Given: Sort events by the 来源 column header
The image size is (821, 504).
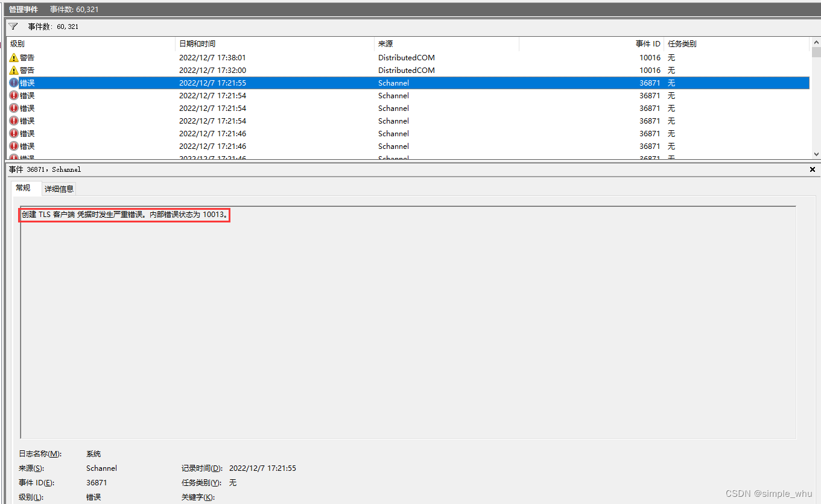Looking at the screenshot, I should pyautogui.click(x=386, y=43).
